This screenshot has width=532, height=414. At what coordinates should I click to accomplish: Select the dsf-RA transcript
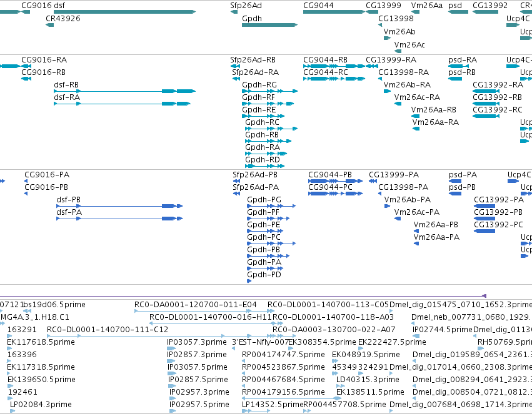(122, 104)
